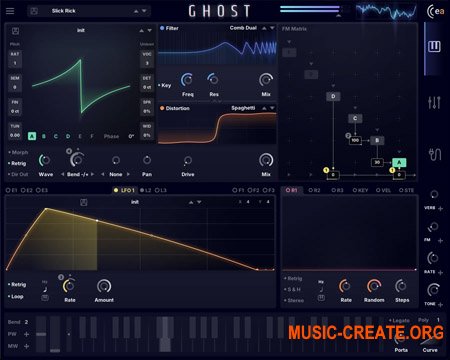Open the hamburger main menu
The image size is (450, 360).
pos(10,11)
